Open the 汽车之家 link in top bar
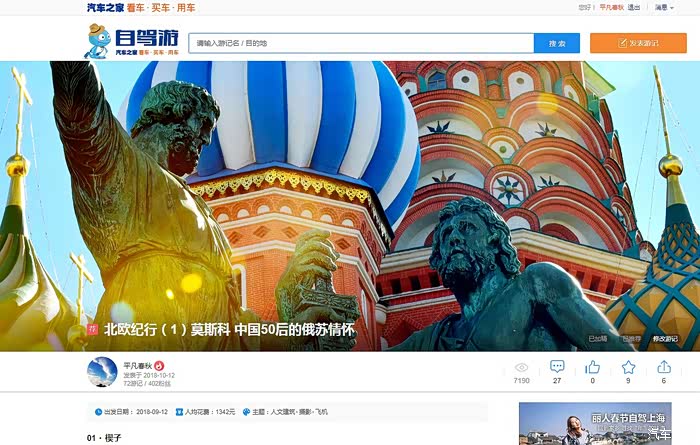 point(105,8)
